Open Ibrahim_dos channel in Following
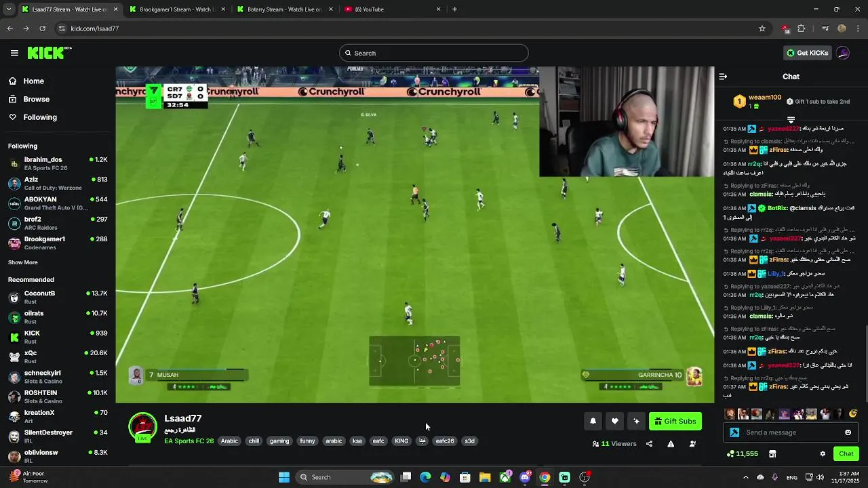 pyautogui.click(x=58, y=163)
